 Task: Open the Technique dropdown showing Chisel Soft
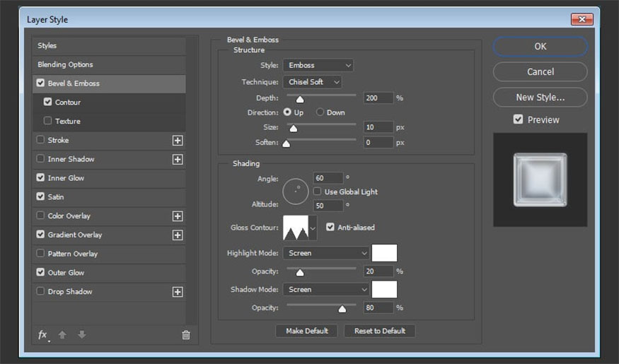312,82
